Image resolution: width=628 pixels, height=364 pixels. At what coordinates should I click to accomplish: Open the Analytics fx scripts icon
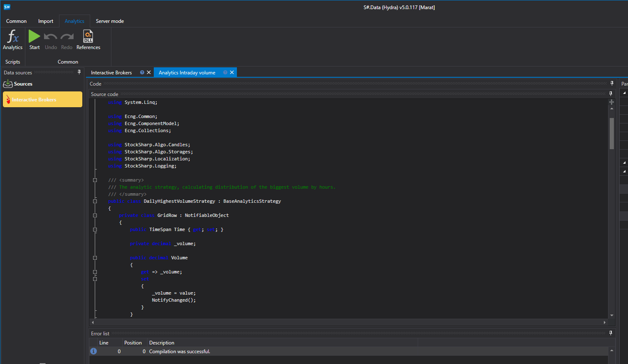tap(12, 40)
